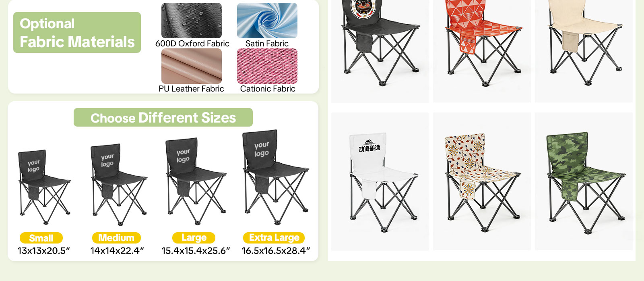The height and width of the screenshot is (281, 644).
Task: Open the Small black chair image
Action: (x=44, y=187)
